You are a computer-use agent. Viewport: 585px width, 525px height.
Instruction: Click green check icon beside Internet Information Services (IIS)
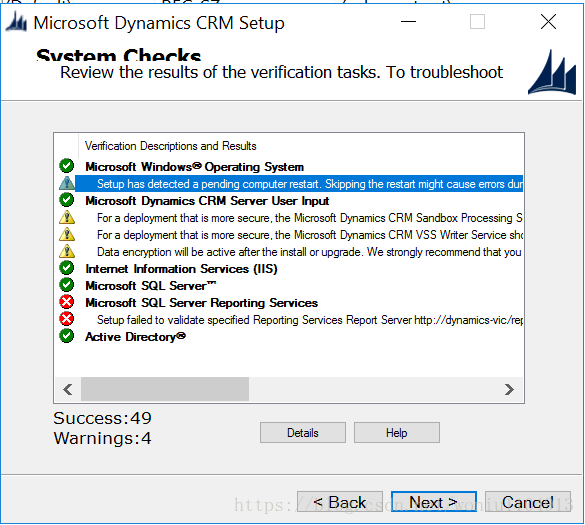67,268
